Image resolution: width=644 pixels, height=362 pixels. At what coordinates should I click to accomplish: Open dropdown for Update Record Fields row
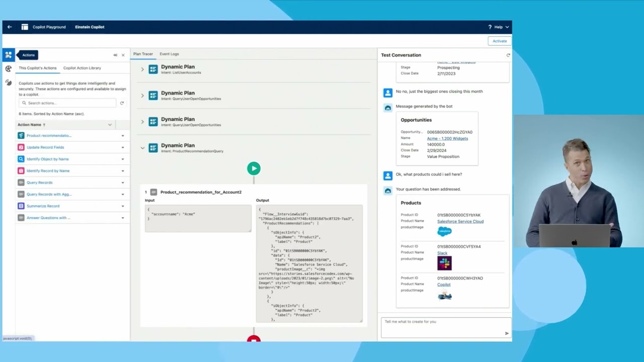point(123,147)
